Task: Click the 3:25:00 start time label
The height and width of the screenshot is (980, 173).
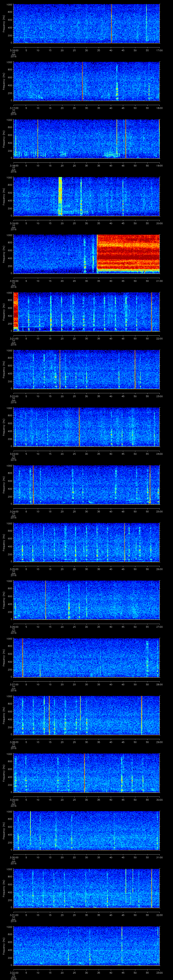Action: (14, 569)
